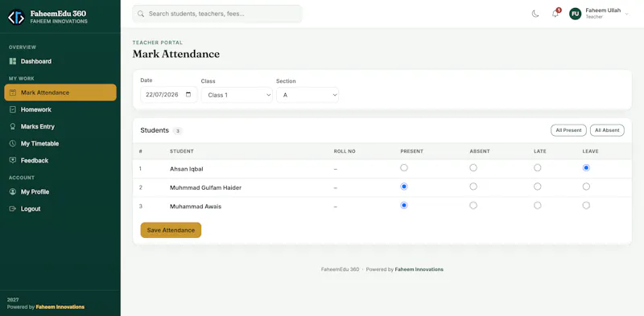
Task: Toggle dark mode with the moon icon
Action: 535,14
